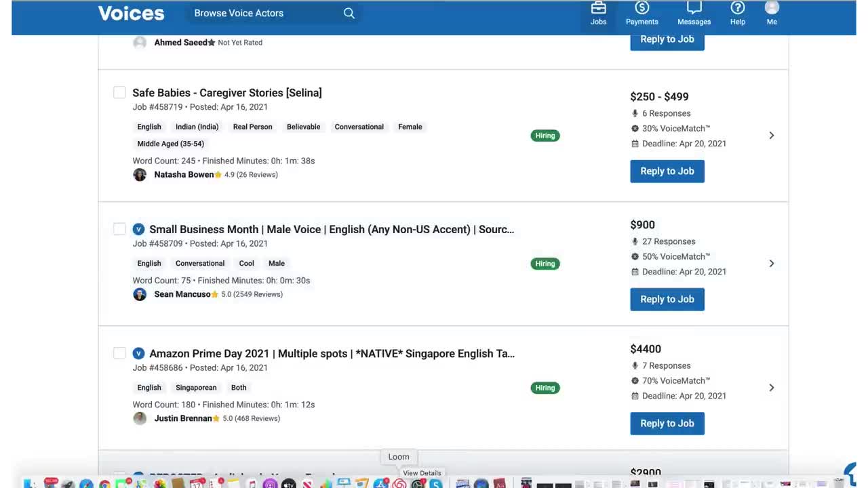Open Safari from the dock
This screenshot has width=868, height=488.
coord(85,484)
